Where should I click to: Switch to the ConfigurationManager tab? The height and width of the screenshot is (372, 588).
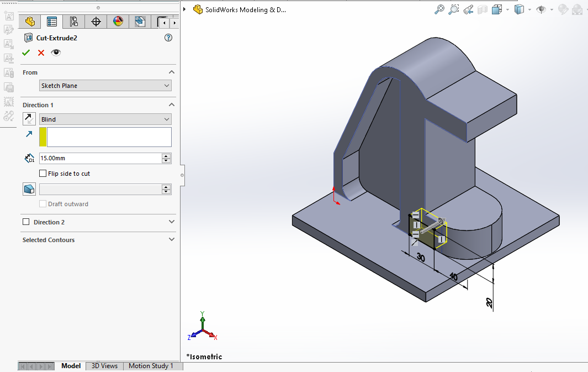pyautogui.click(x=73, y=22)
